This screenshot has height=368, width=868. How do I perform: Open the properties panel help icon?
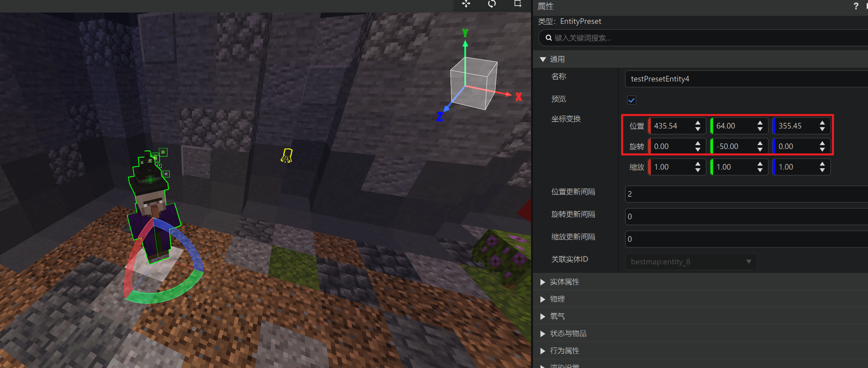(x=856, y=6)
